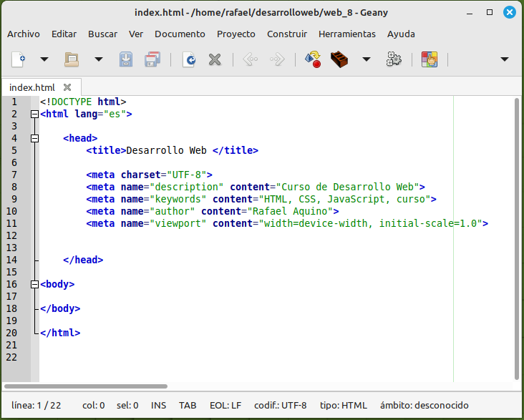
Task: Click line number 11 in margin
Action: (11, 223)
